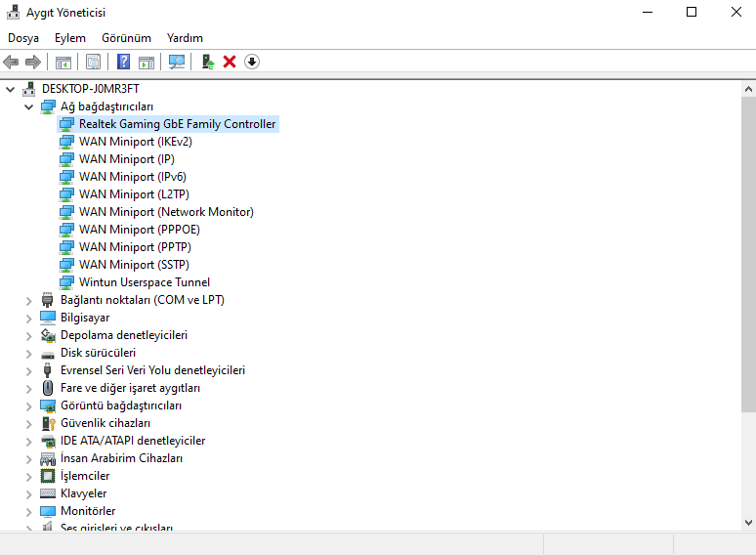The width and height of the screenshot is (756, 555).
Task: Expand the Bilgisayar node
Action: tap(29, 319)
